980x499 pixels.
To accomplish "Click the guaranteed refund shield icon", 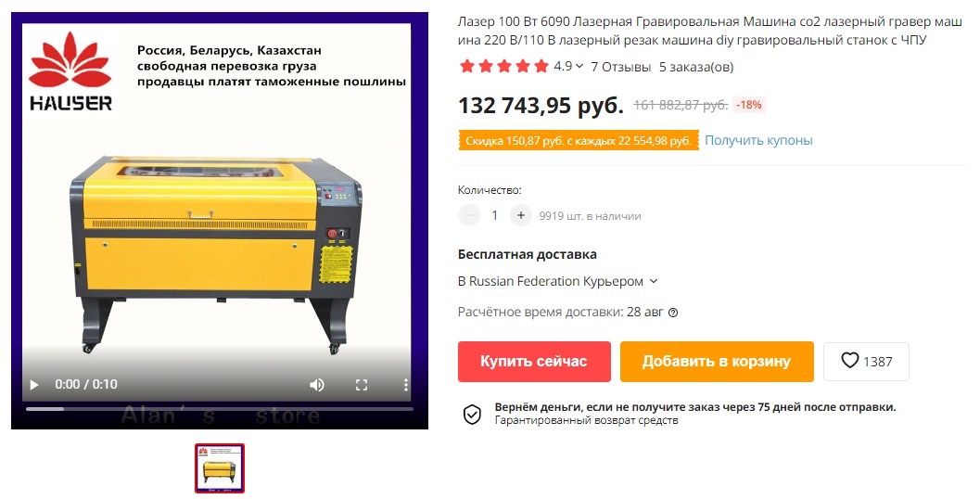I will (x=472, y=414).
